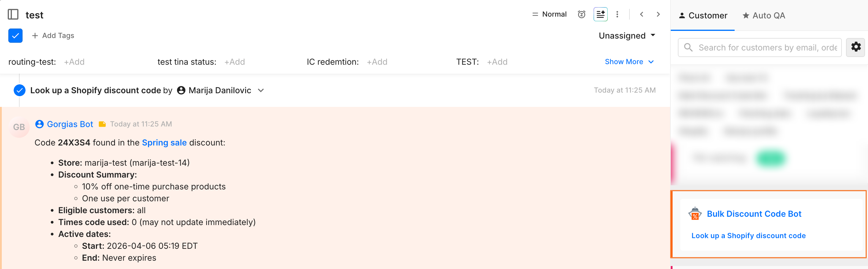Toggle the blue ticket checkbox
The image size is (868, 269).
tap(15, 36)
